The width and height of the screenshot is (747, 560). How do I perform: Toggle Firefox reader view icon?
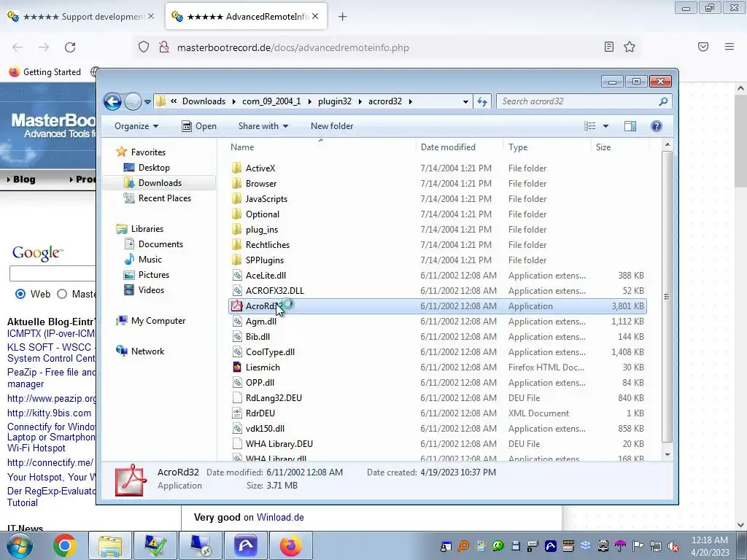pos(608,47)
